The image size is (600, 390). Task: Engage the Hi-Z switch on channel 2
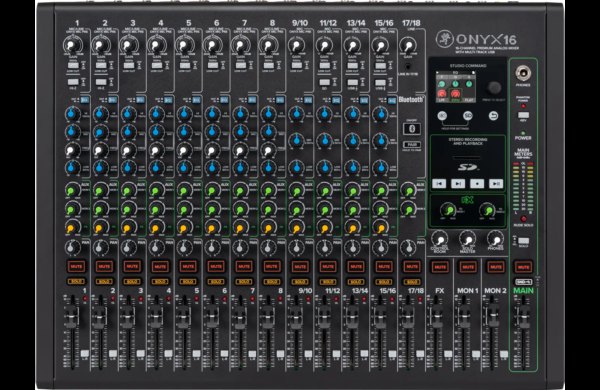click(x=101, y=82)
